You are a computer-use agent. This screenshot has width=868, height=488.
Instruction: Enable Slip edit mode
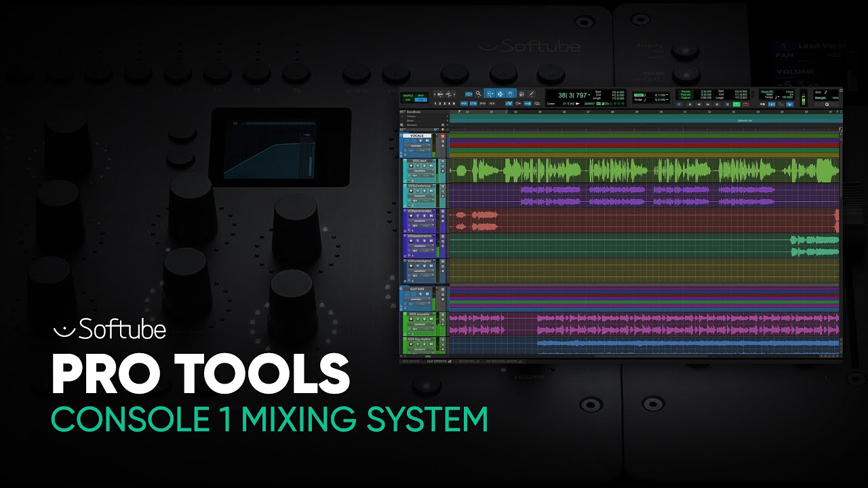pos(408,100)
